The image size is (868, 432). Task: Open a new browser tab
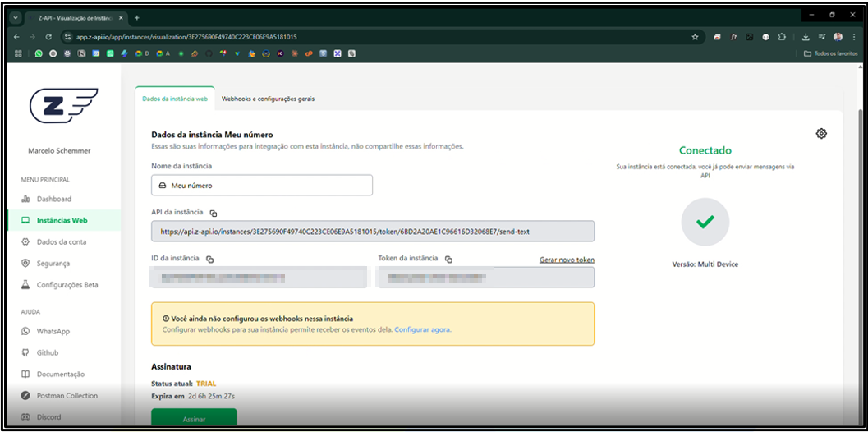(x=137, y=17)
